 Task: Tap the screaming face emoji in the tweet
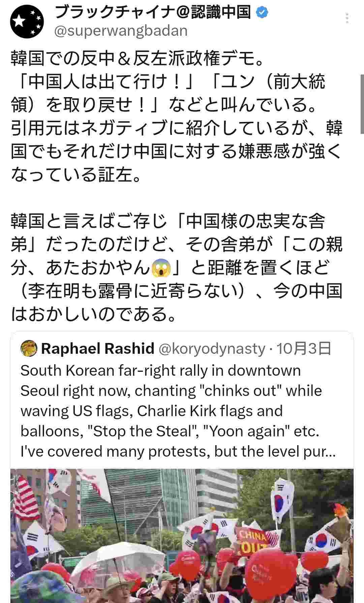(x=162, y=268)
